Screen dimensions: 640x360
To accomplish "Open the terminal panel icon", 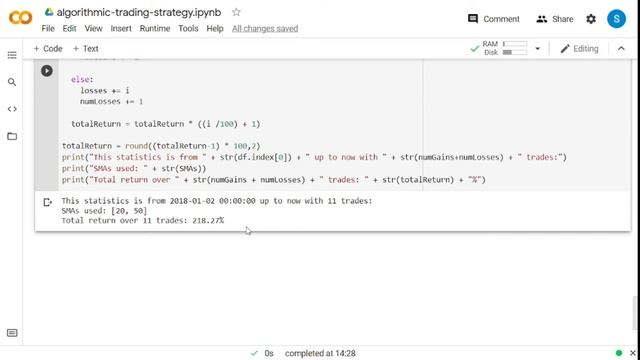I will pos(12,333).
